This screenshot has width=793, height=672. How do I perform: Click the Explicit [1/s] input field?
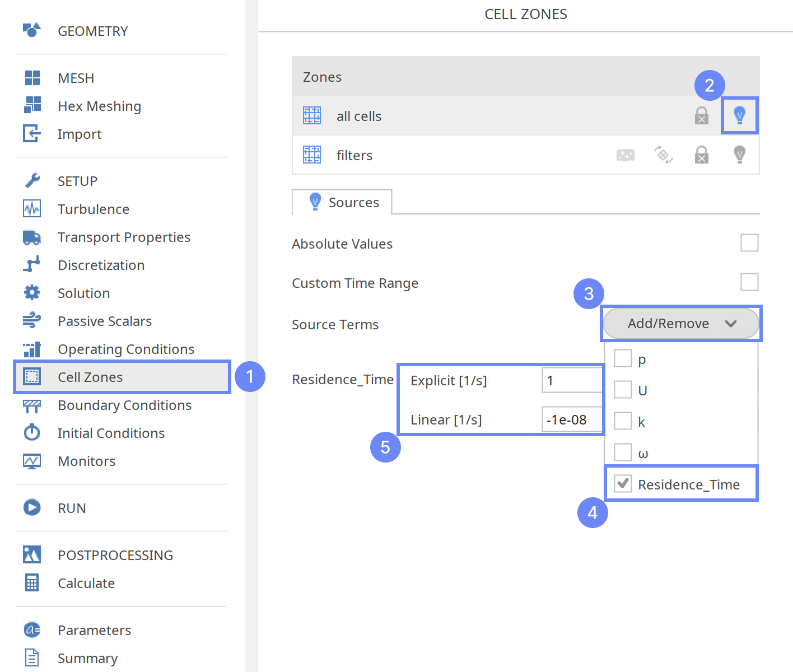[571, 381]
